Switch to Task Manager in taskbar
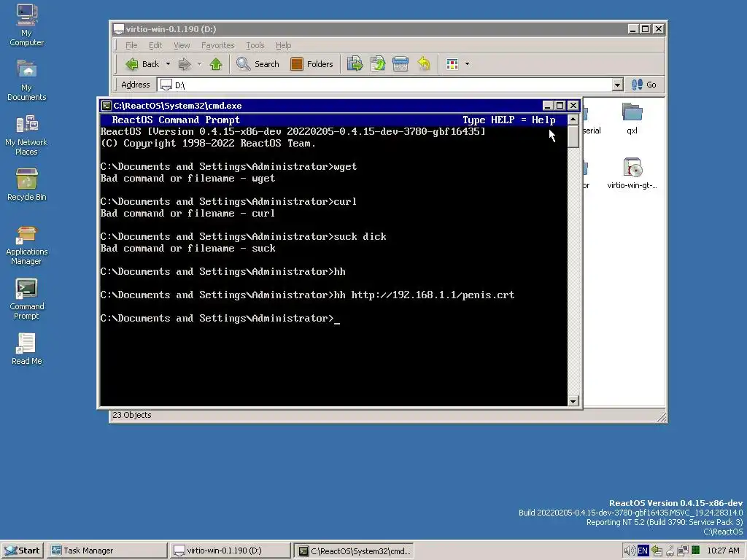Screen dimensions: 747x560 107,551
